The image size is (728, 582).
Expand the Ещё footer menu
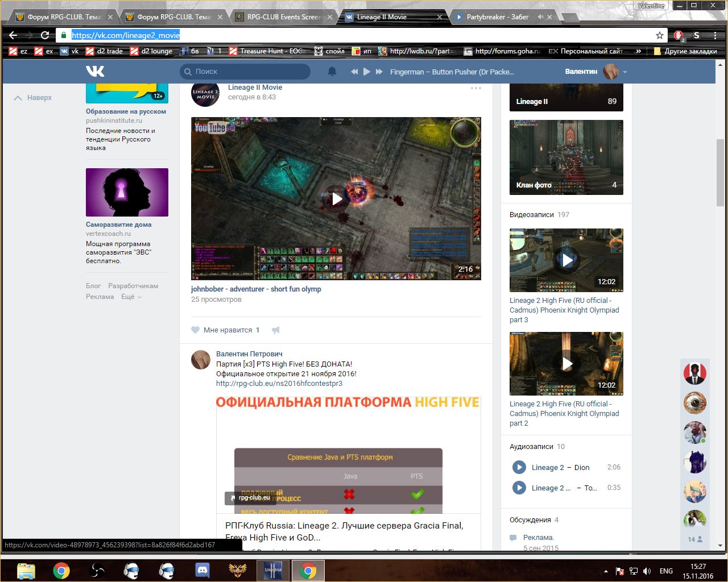click(x=131, y=297)
